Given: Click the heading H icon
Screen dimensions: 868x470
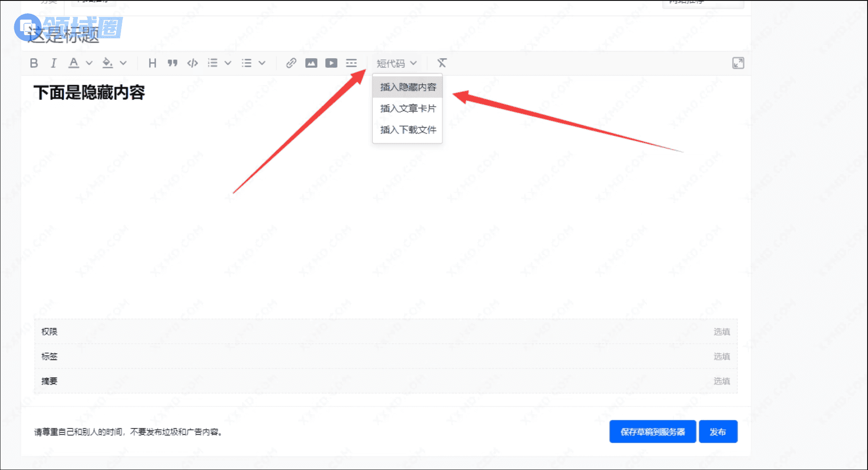Looking at the screenshot, I should tap(152, 63).
